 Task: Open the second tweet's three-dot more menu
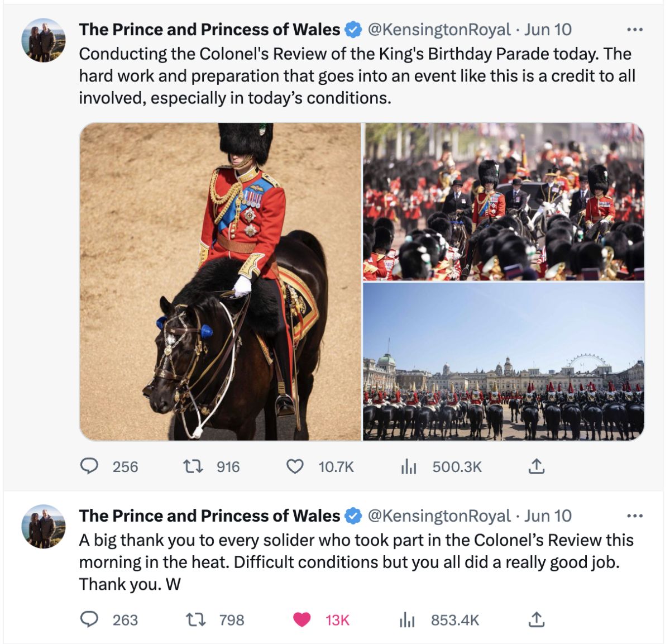point(635,516)
